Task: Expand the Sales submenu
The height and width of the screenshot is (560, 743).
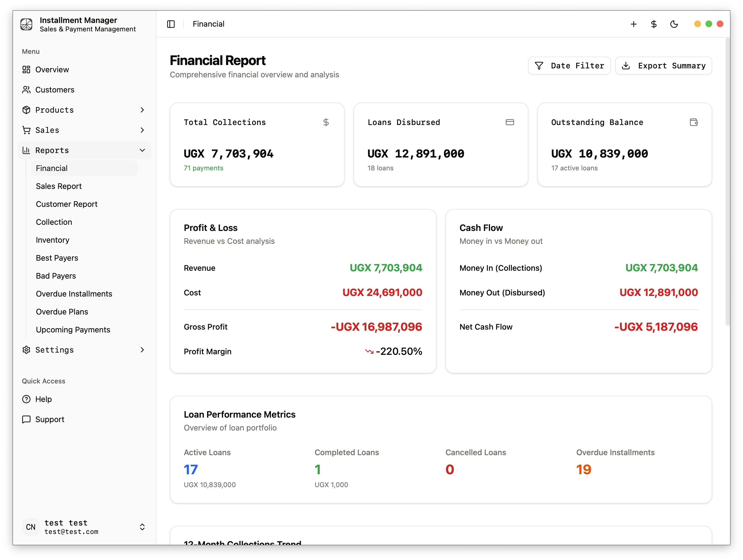Action: pos(142,130)
